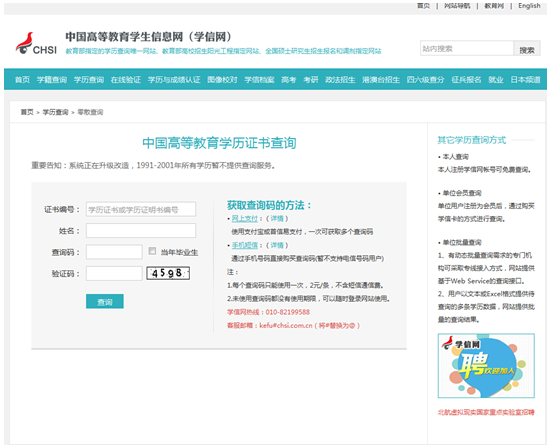Image resolution: width=547 pixels, height=445 pixels.
Task: Click hotline text 010-82199588
Action: [288, 312]
